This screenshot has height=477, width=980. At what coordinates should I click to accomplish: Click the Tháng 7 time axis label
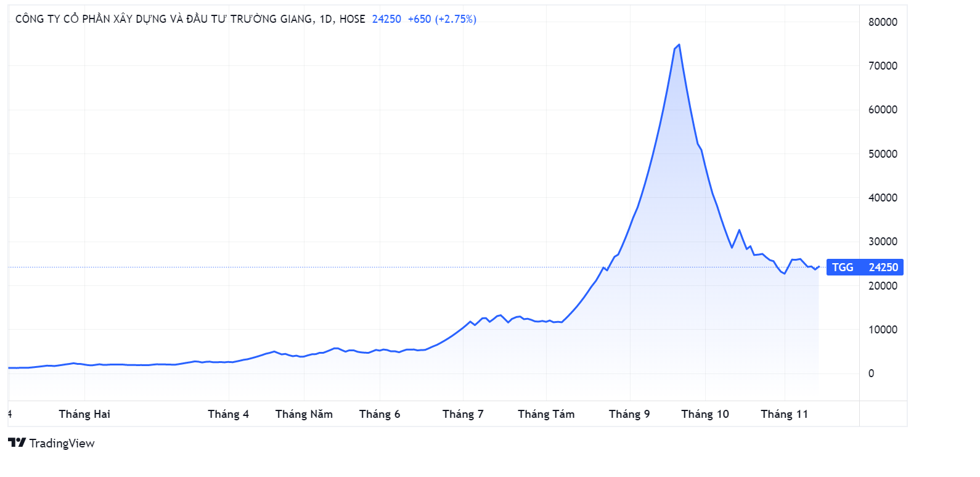(463, 414)
